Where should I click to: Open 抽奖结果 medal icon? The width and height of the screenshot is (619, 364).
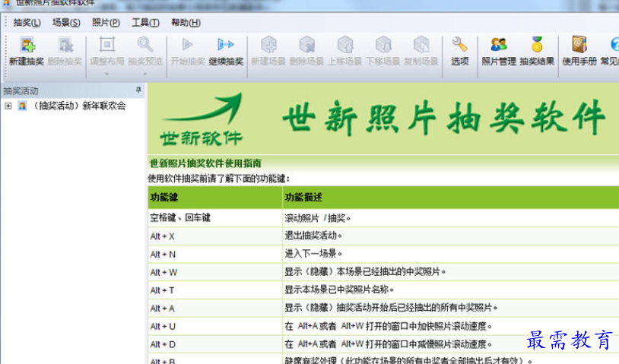click(537, 45)
